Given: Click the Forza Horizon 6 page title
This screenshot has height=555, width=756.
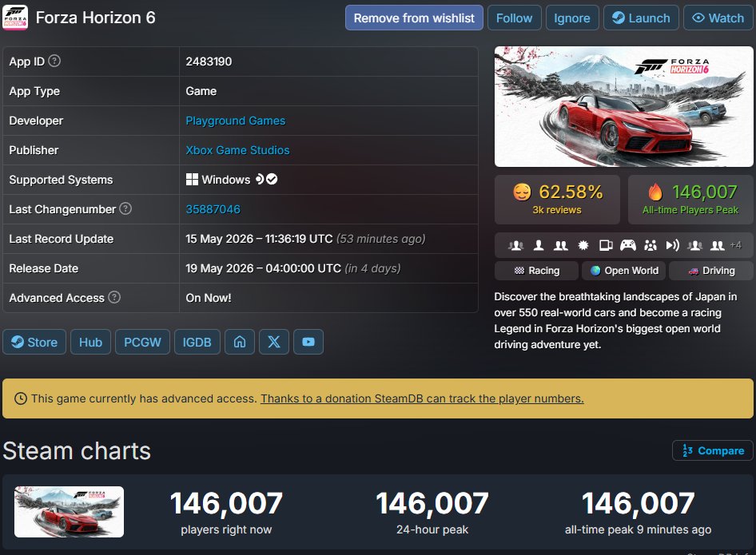Looking at the screenshot, I should click(x=95, y=18).
